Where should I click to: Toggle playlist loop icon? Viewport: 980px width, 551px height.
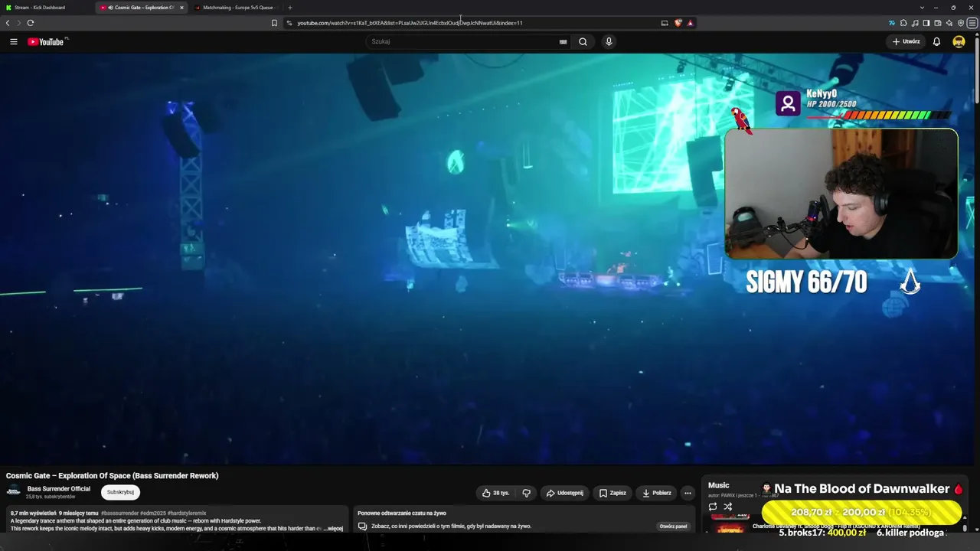click(x=713, y=507)
